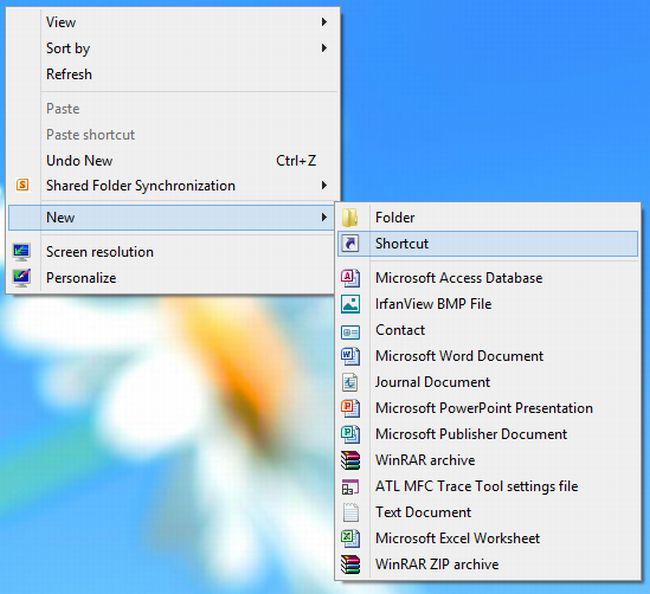Create a Journal Document
The width and height of the screenshot is (650, 594).
pos(488,382)
